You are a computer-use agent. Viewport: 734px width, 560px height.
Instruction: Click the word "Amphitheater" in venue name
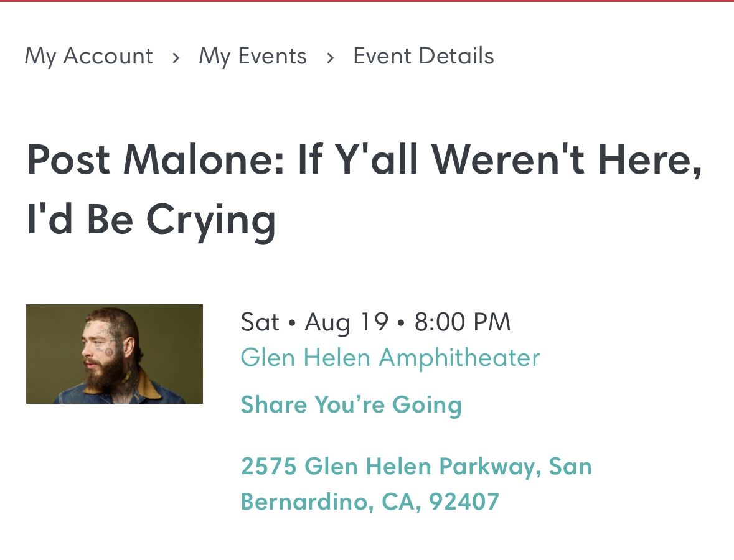point(459,358)
